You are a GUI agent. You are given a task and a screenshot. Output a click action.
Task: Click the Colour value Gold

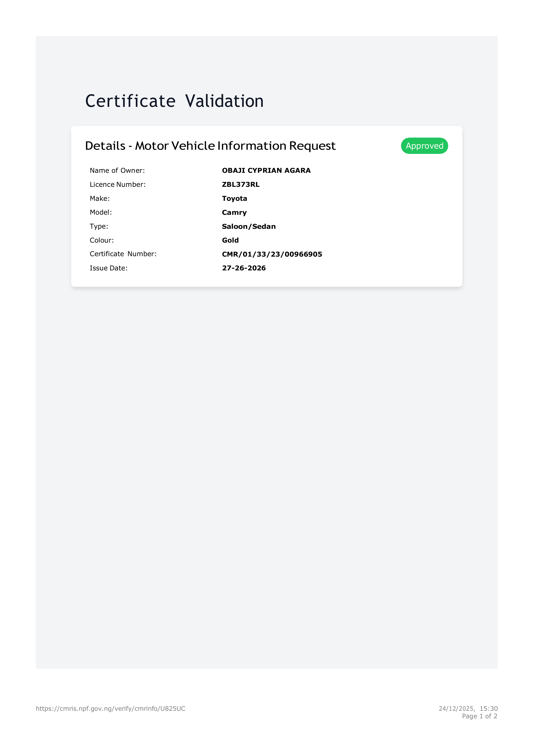click(230, 240)
